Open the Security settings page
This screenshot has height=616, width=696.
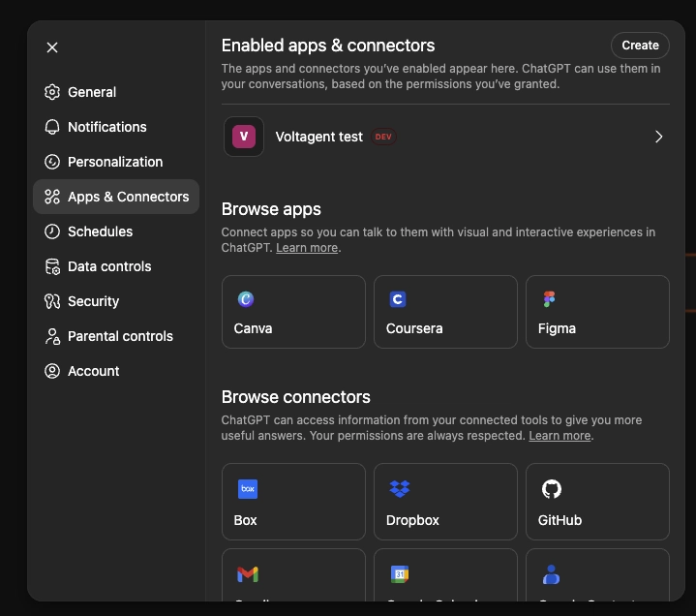click(x=93, y=301)
